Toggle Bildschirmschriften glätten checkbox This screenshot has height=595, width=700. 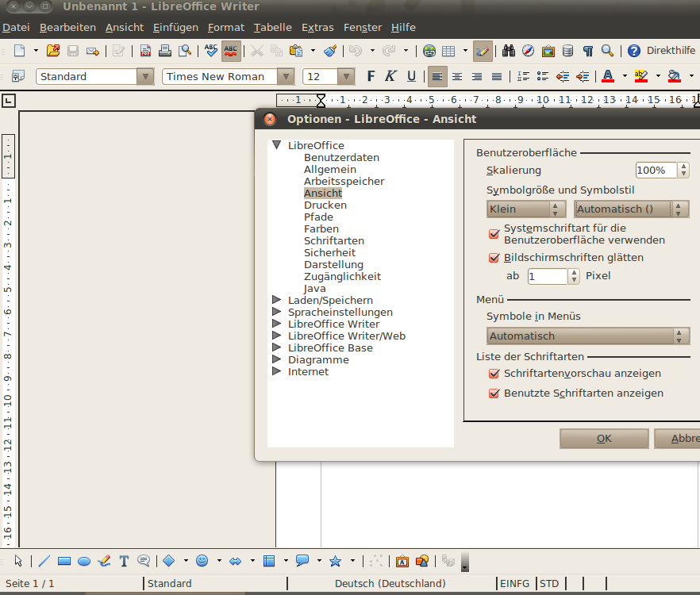(x=494, y=258)
